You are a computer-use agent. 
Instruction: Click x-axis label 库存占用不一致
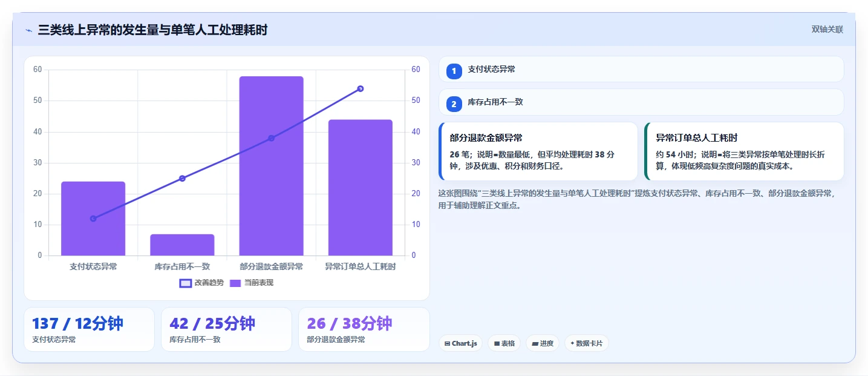(x=182, y=266)
